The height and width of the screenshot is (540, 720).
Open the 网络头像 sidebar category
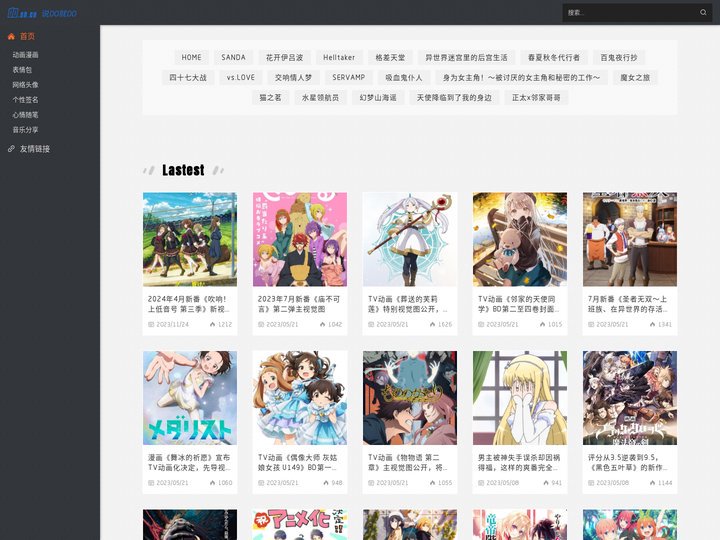tap(25, 84)
